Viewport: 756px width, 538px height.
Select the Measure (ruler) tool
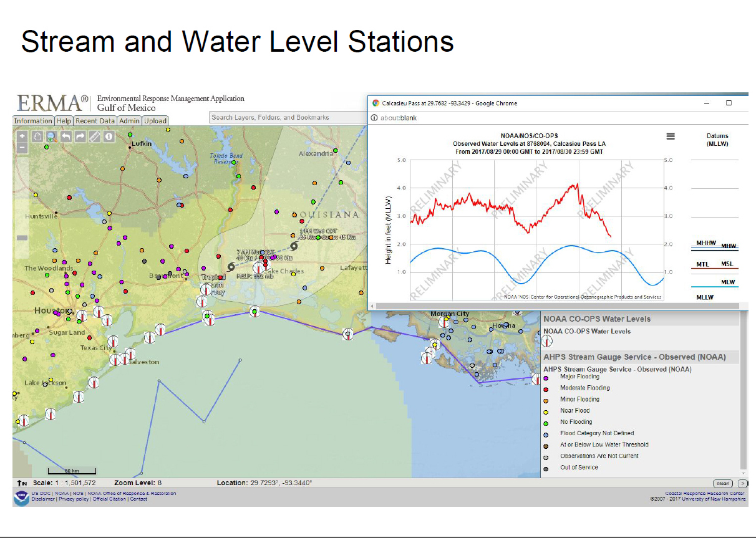tap(95, 136)
